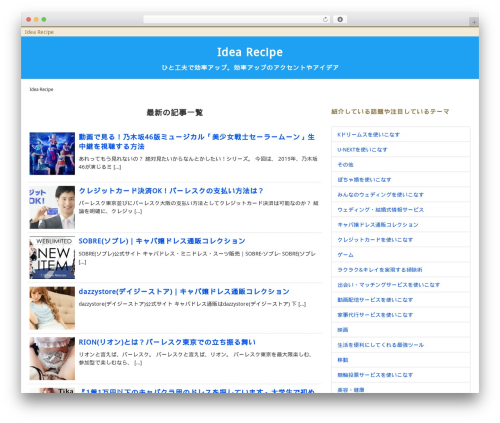The height and width of the screenshot is (423, 500).
Task: Select the ゲーム category
Action: tap(345, 255)
